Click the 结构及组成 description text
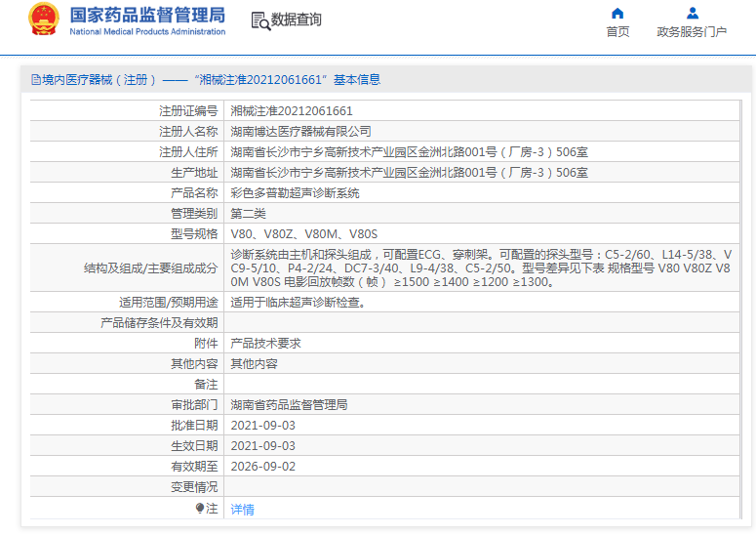756x535 pixels. point(481,267)
